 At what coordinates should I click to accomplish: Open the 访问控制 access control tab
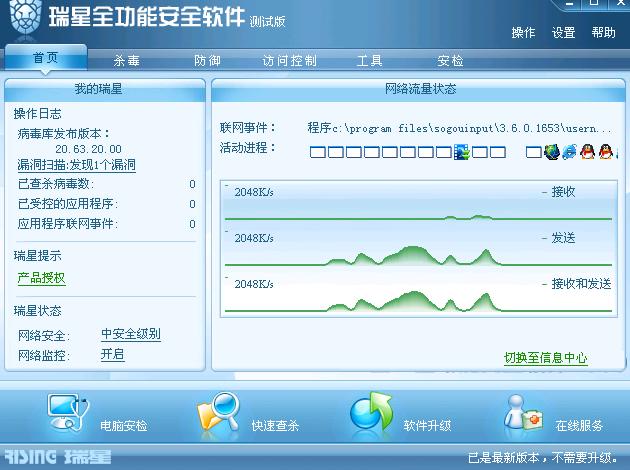(289, 61)
